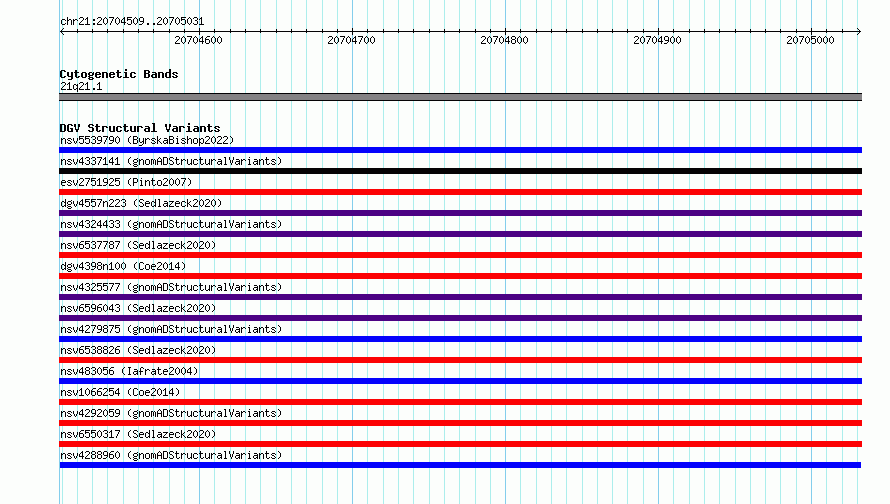The image size is (890, 504).
Task: Open variant nsv6538826 (Sedlazeck2020) label
Action: point(138,350)
